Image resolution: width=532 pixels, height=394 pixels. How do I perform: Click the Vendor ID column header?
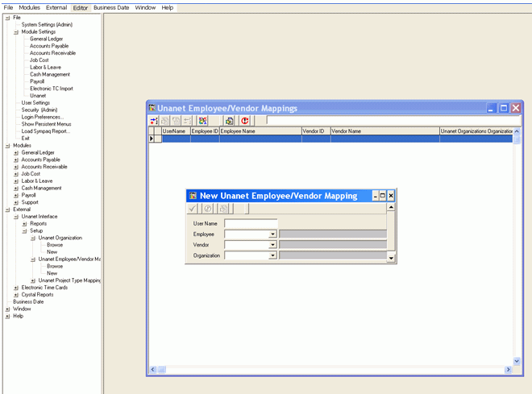click(316, 131)
